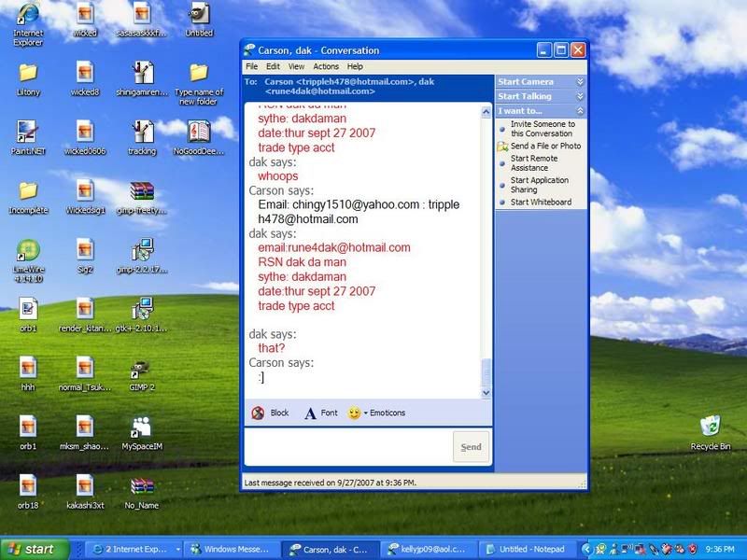Click Start Application Sharing
This screenshot has height=560, width=747.
[x=540, y=185]
